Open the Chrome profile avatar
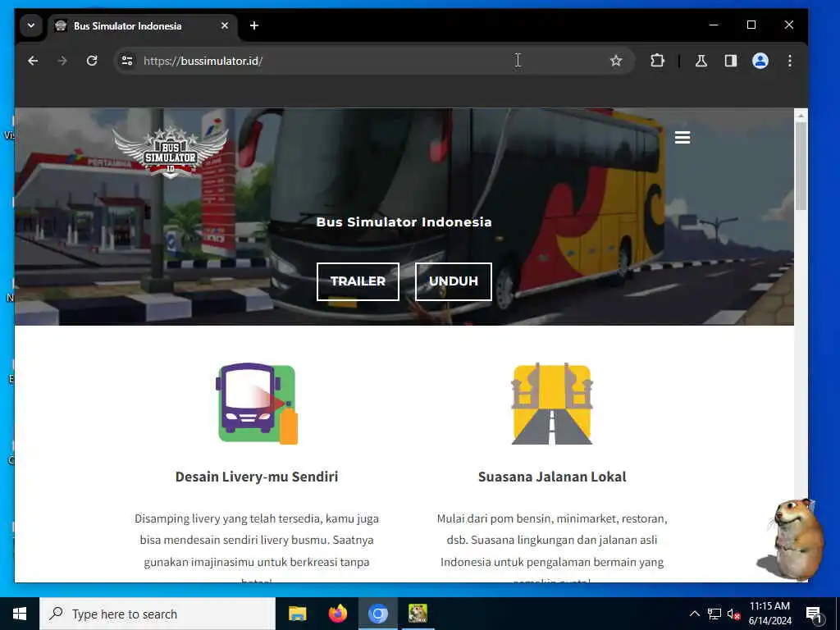 pos(760,61)
